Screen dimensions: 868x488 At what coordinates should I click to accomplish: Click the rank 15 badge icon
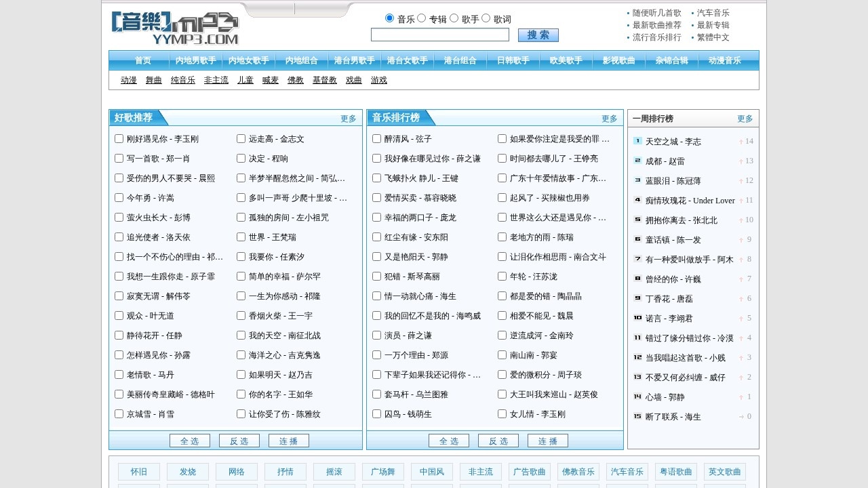click(637, 416)
